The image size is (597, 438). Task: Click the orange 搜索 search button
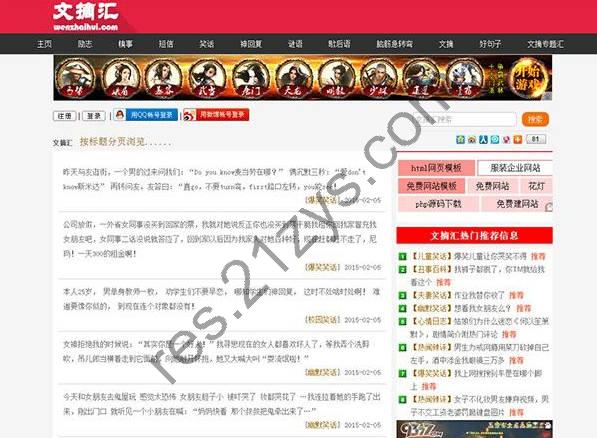535,119
